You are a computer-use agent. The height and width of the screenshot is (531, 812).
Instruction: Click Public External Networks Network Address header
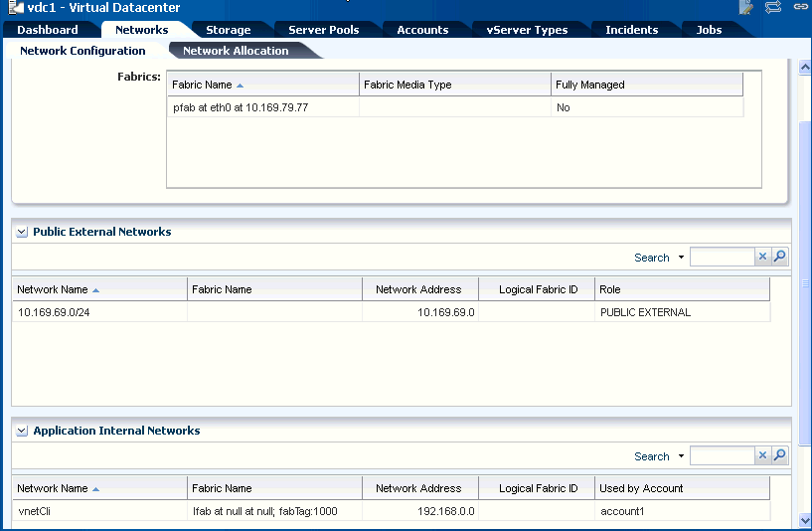pyautogui.click(x=420, y=289)
